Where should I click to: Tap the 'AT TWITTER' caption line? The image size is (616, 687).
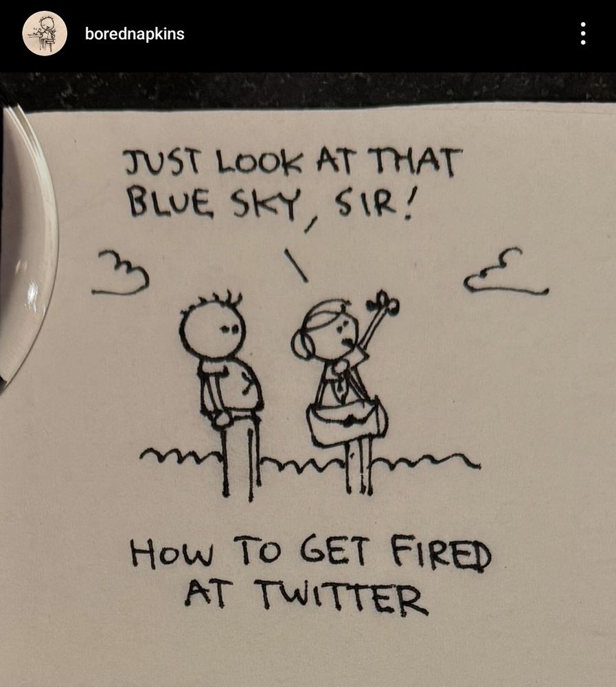tap(306, 597)
